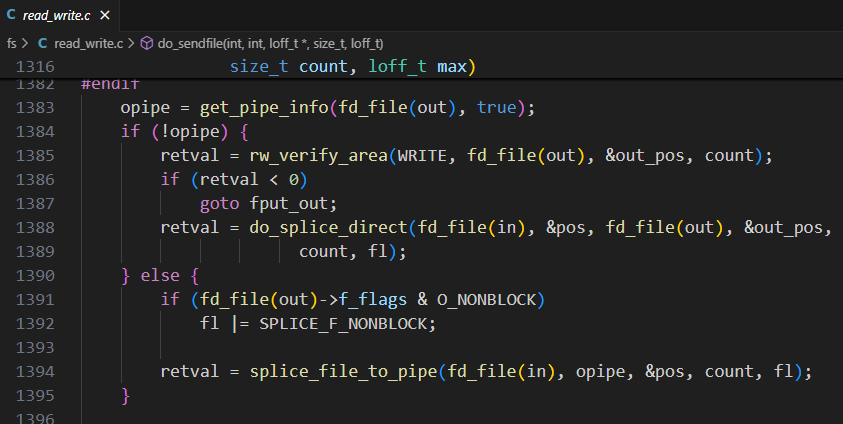The height and width of the screenshot is (424, 843).
Task: Click closing brace on line 1395
Action: point(125,396)
